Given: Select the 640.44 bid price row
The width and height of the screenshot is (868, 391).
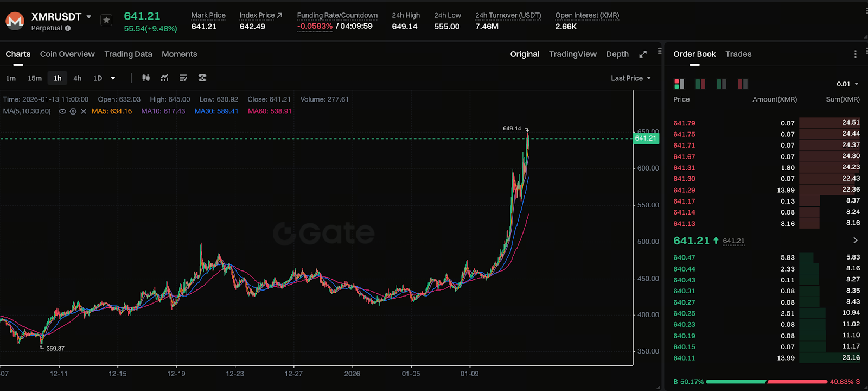Looking at the screenshot, I should (766, 269).
